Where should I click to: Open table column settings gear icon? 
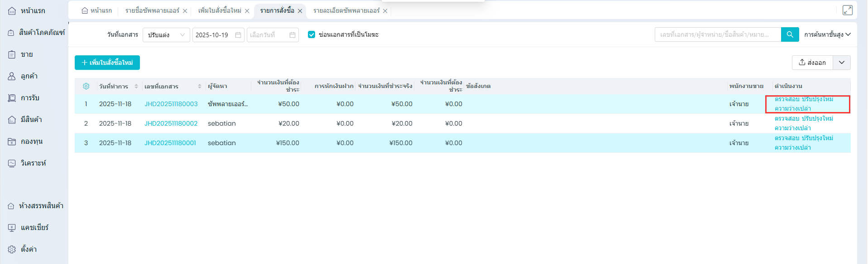tap(86, 86)
